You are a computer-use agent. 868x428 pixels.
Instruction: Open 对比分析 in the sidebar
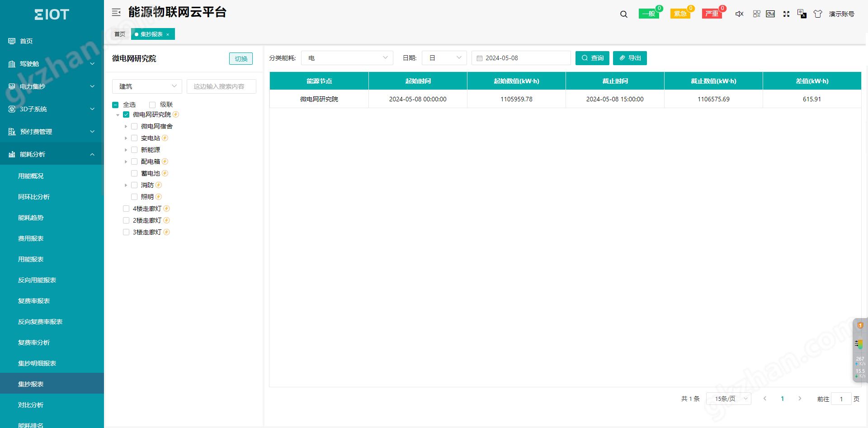(x=31, y=405)
